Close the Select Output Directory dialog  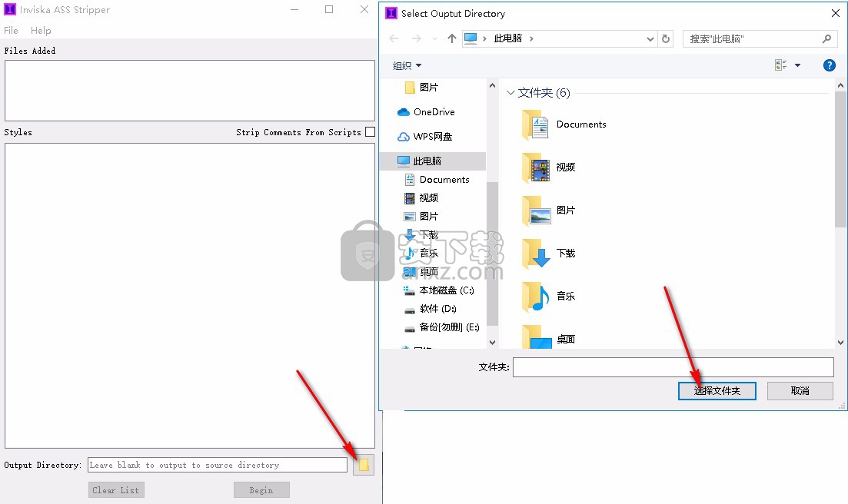click(x=835, y=13)
